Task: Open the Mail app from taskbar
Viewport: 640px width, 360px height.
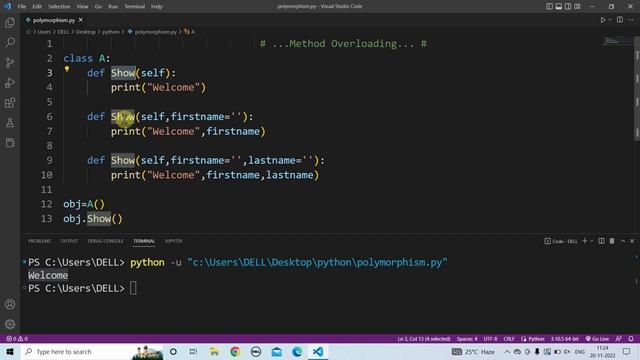Action: pyautogui.click(x=276, y=351)
